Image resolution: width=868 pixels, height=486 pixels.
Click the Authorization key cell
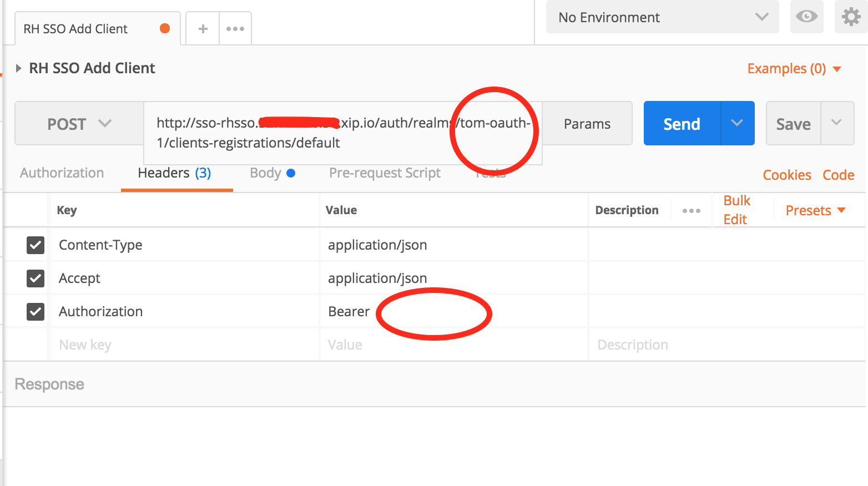click(185, 311)
